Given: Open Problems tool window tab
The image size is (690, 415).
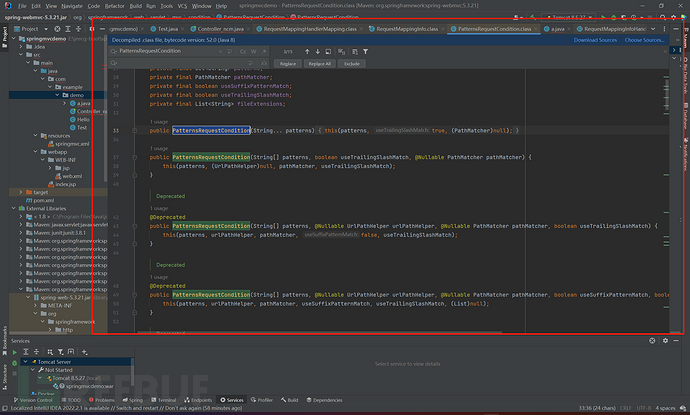Looking at the screenshot, I should [102, 400].
